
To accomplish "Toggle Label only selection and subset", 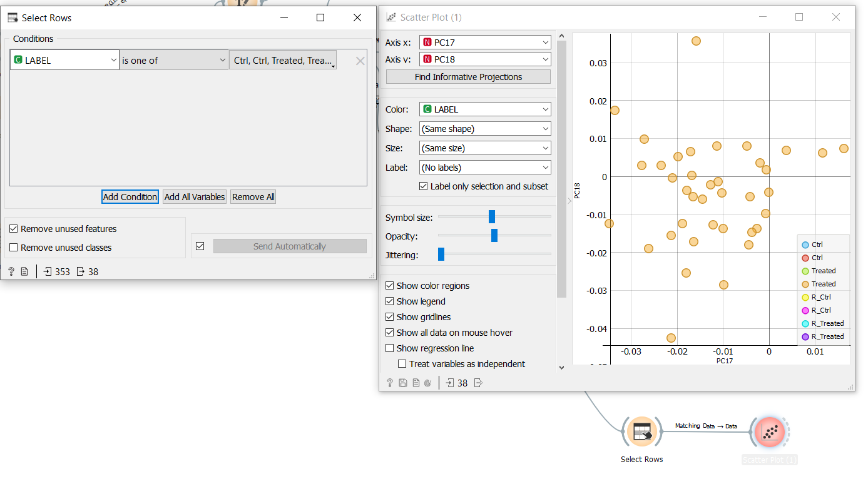I will click(x=424, y=186).
